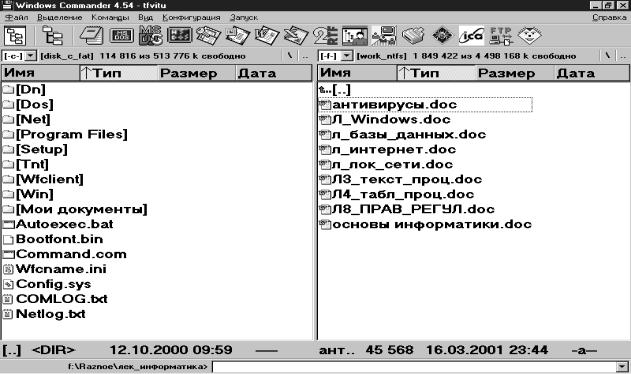This screenshot has width=631, height=374.
Task: Click the document icon left of 2RTF
Action: (296, 36)
